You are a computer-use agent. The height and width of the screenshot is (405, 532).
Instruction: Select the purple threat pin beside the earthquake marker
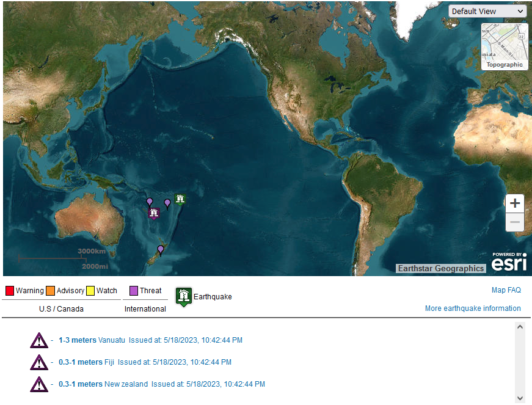(167, 204)
